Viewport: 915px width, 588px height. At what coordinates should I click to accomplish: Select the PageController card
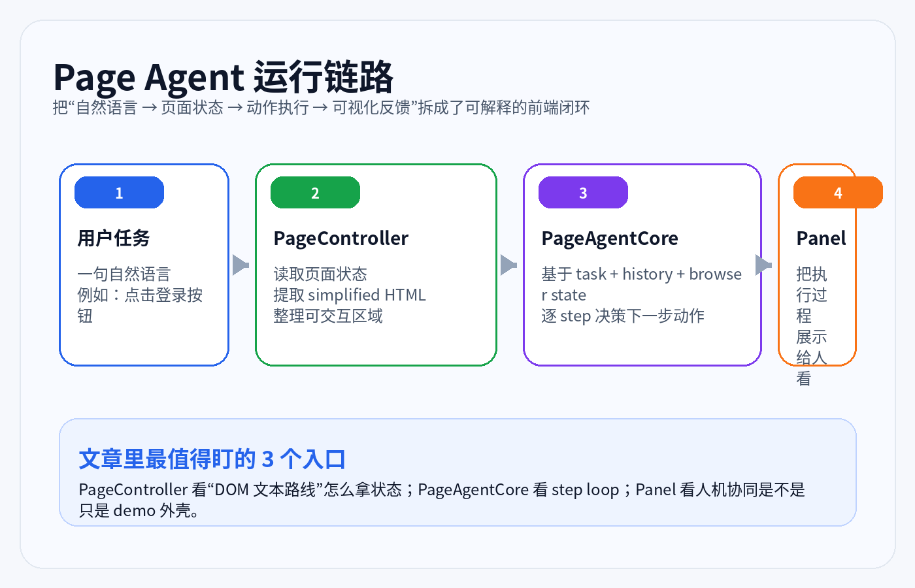click(376, 265)
